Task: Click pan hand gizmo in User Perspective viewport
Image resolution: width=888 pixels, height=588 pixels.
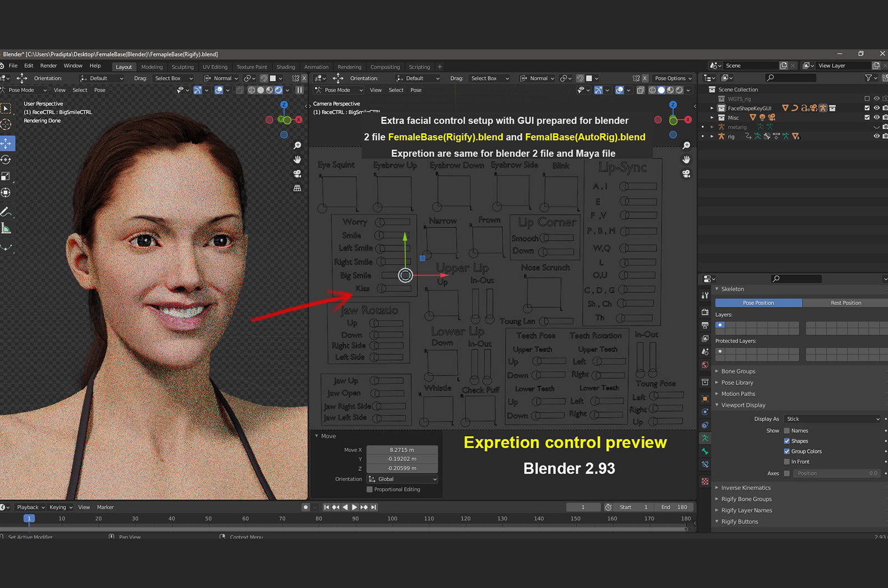Action: click(x=297, y=160)
